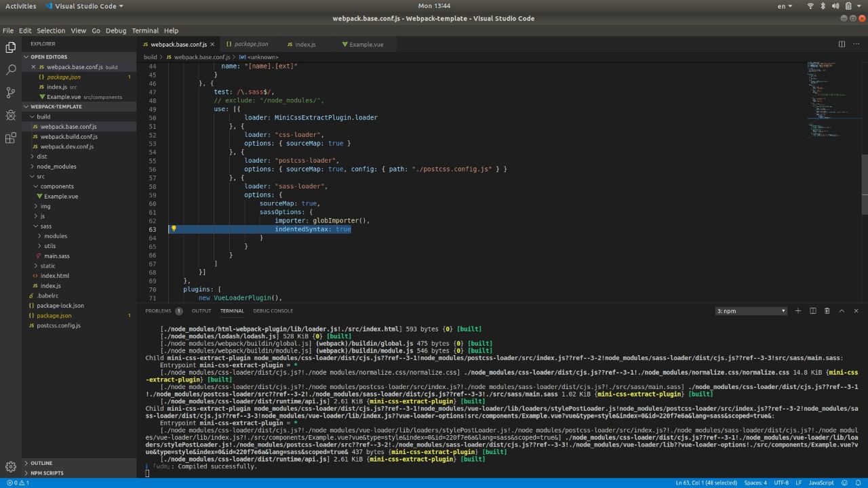Click the Manage gear icon

[x=11, y=466]
